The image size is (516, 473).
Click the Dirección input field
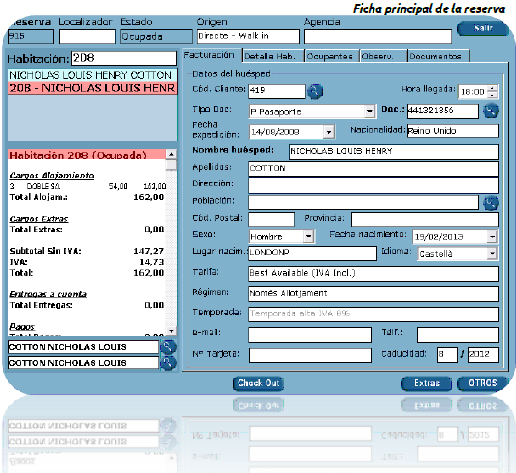[373, 185]
